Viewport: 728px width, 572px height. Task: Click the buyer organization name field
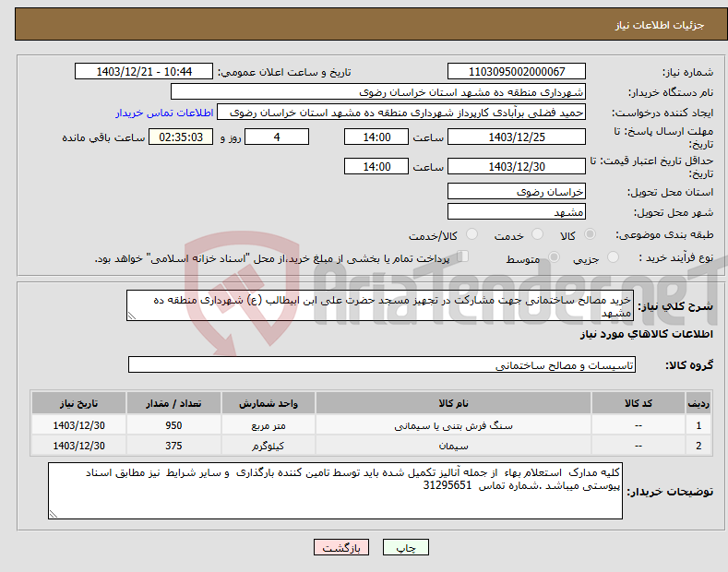378,92
